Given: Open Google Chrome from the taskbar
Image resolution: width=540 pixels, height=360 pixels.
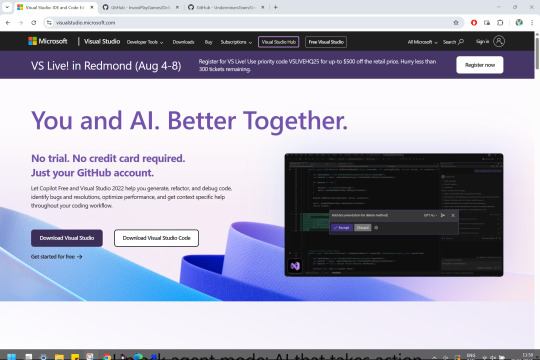Looking at the screenshot, I should click(107, 357).
